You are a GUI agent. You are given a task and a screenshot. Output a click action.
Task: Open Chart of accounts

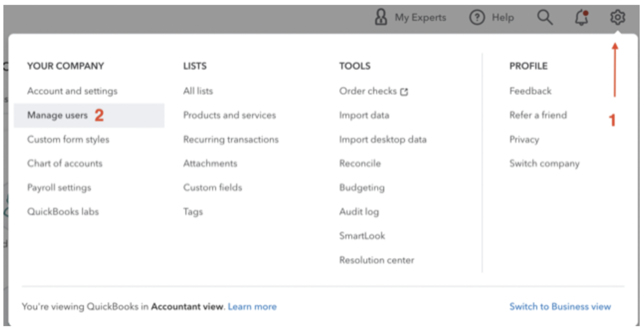point(65,164)
